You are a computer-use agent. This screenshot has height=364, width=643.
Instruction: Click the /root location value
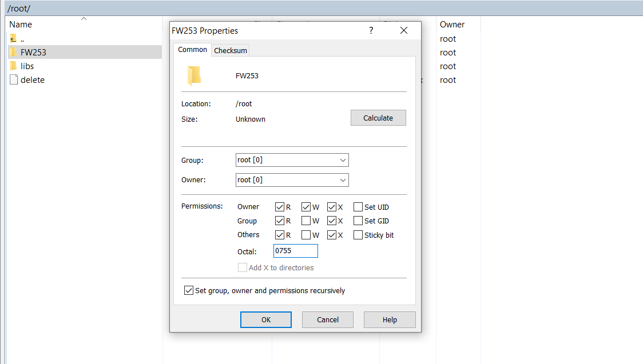pos(244,104)
